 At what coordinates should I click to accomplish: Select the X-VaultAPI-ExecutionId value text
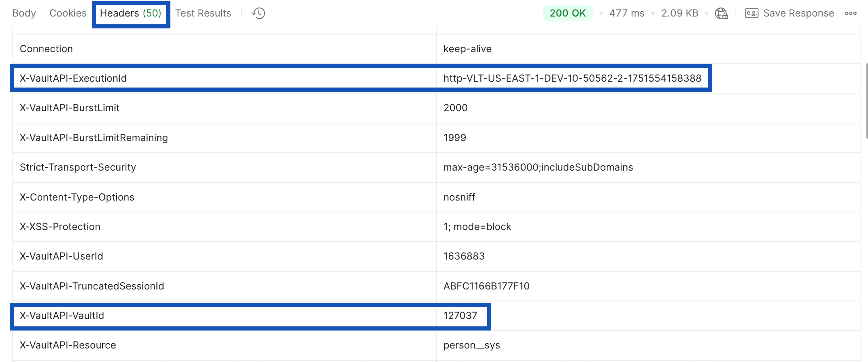pyautogui.click(x=572, y=78)
